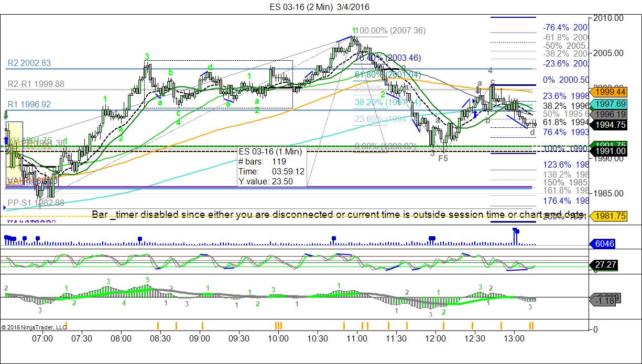Click the F5 wave label near 12:00
Image resolution: width=642 pixels, height=364 pixels.
pyautogui.click(x=443, y=158)
